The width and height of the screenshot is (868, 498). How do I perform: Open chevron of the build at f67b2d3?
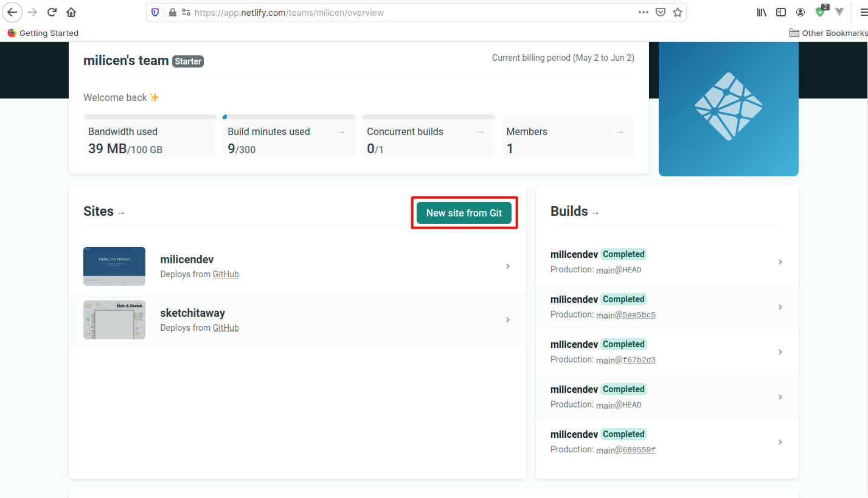click(780, 352)
